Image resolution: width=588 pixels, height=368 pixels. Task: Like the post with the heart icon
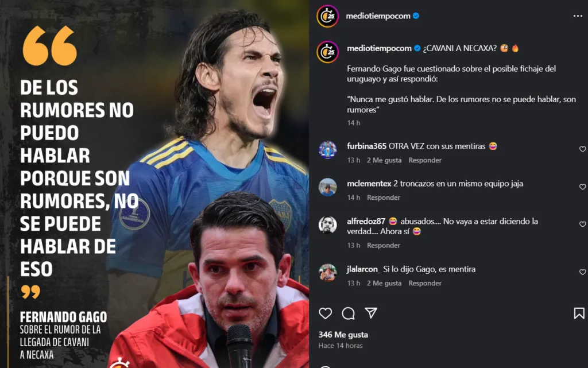click(325, 313)
